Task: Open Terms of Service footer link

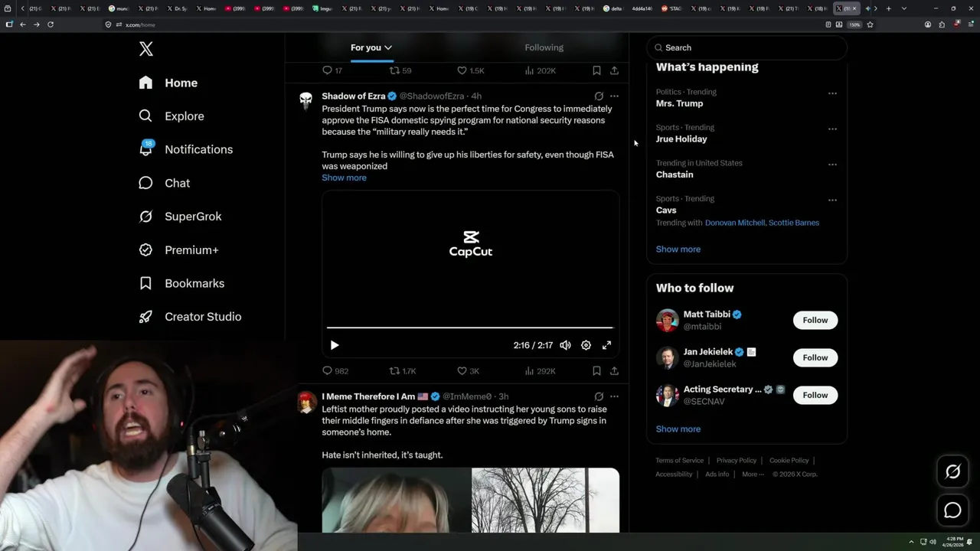Action: [x=679, y=461]
